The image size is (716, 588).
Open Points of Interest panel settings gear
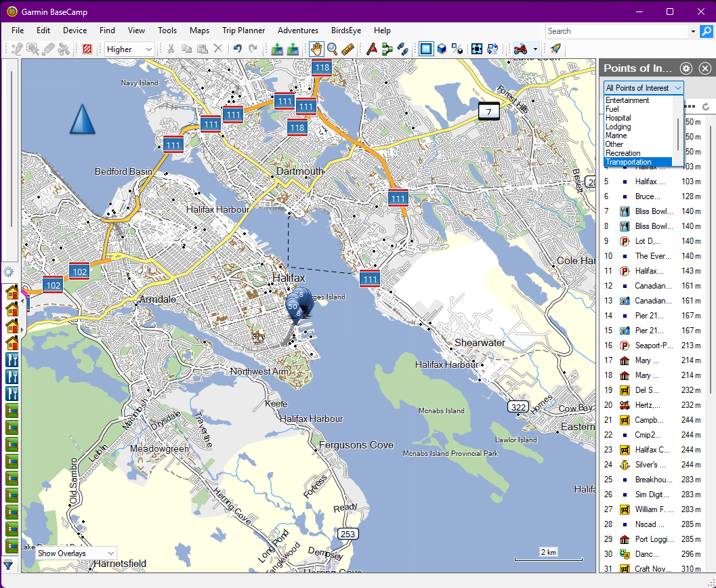point(686,68)
